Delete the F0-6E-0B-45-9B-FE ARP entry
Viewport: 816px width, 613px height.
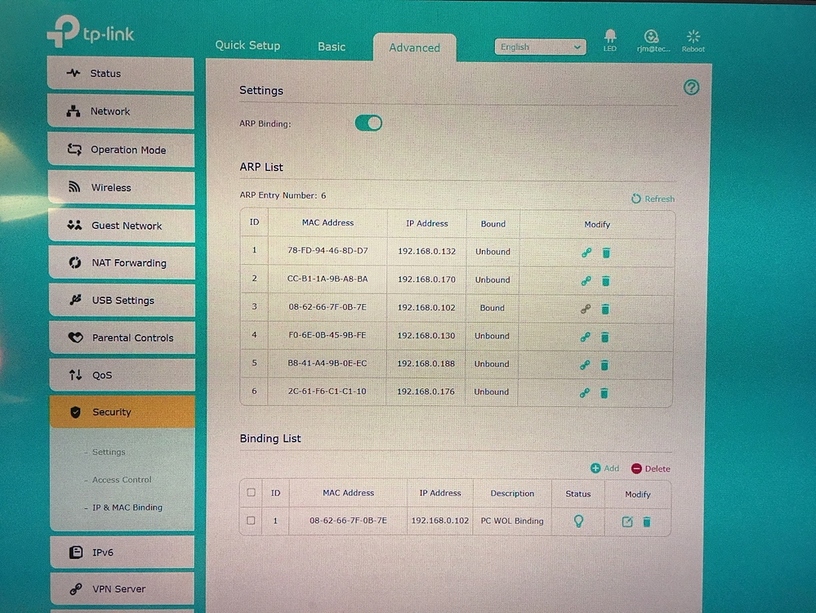(605, 337)
